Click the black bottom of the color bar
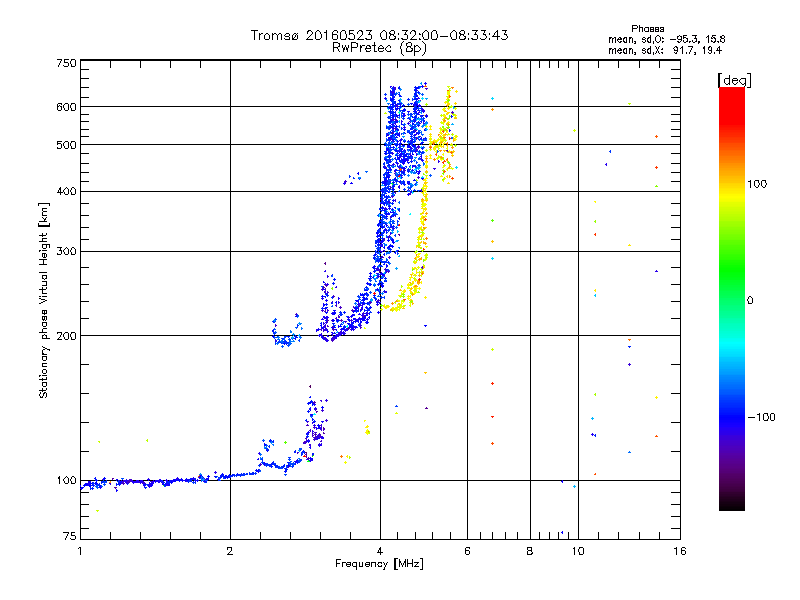Image resolution: width=800 pixels, height=600 pixels. tap(732, 503)
